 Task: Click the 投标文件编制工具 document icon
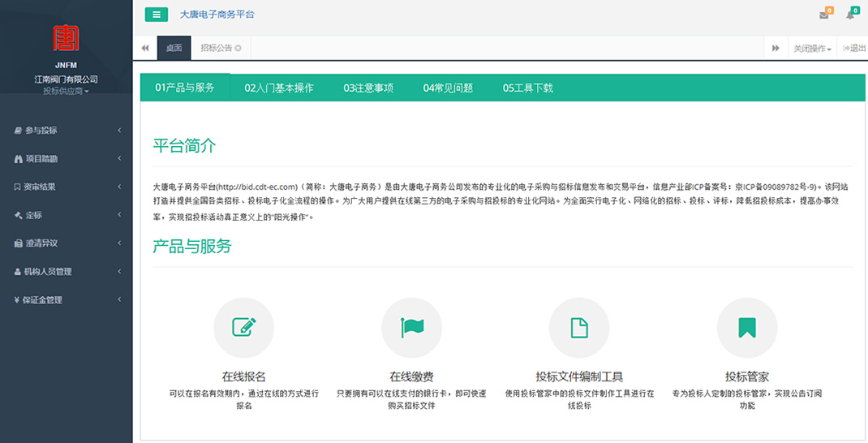pyautogui.click(x=579, y=328)
